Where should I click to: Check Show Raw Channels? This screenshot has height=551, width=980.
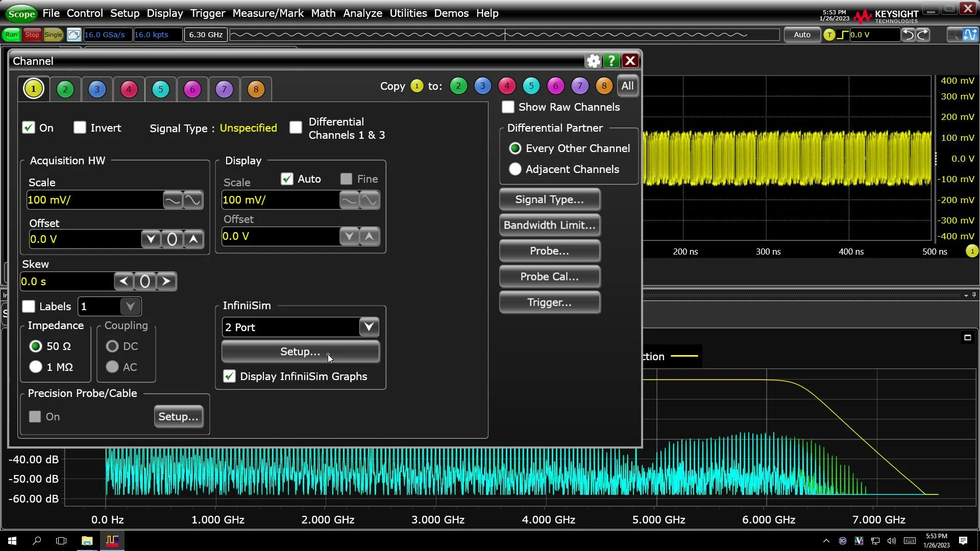point(508,107)
